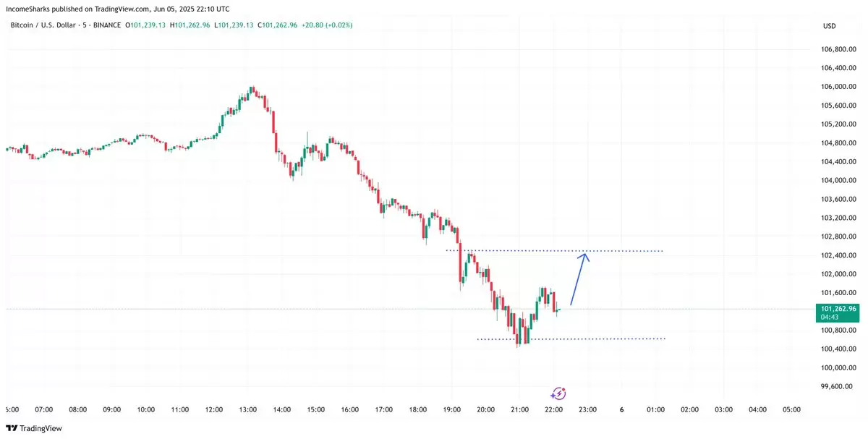Select the lower dotted support line
This screenshot has width=868, height=439.
point(571,338)
